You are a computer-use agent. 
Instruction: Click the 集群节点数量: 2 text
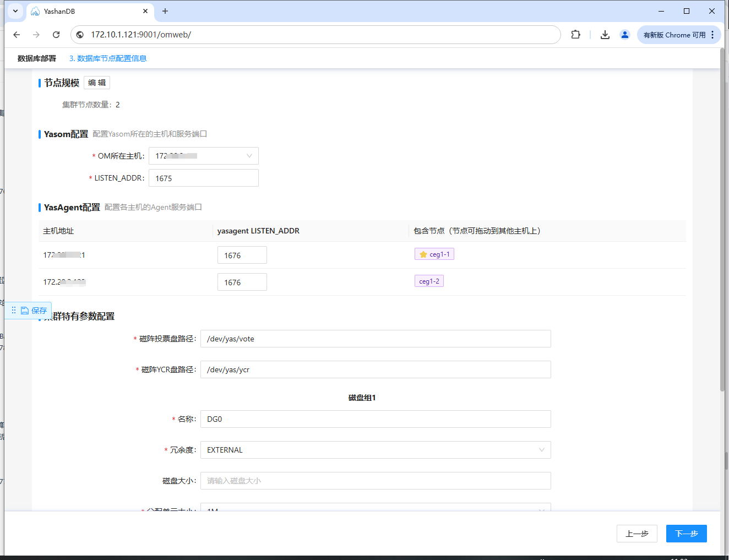(91, 105)
